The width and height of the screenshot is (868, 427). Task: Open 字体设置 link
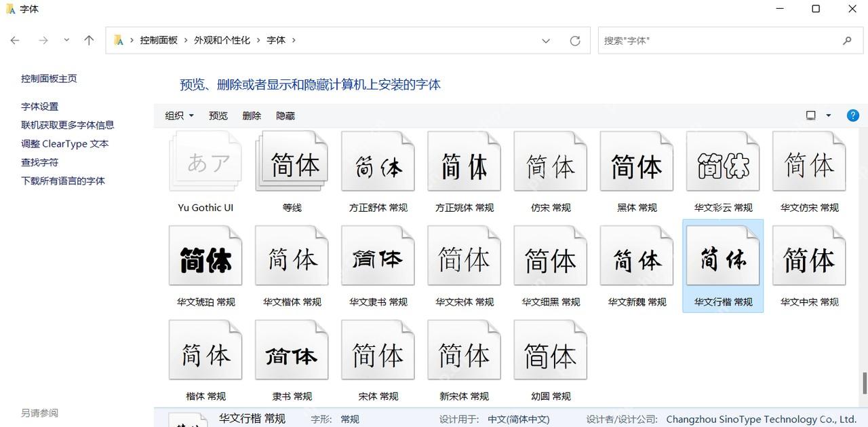pos(39,107)
